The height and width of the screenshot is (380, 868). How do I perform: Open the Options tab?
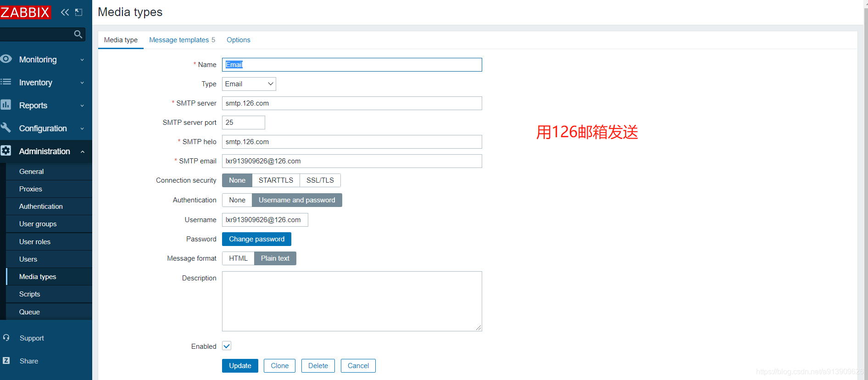pos(239,40)
